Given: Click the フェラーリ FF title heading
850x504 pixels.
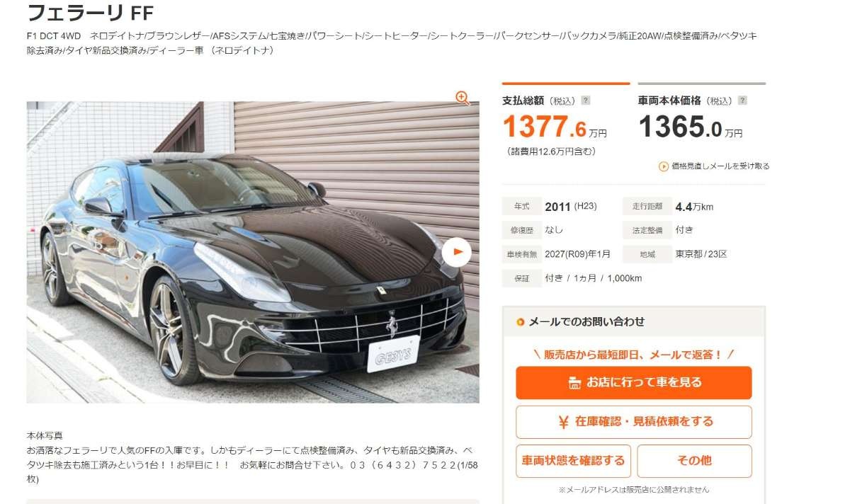Looking at the screenshot, I should click(90, 12).
